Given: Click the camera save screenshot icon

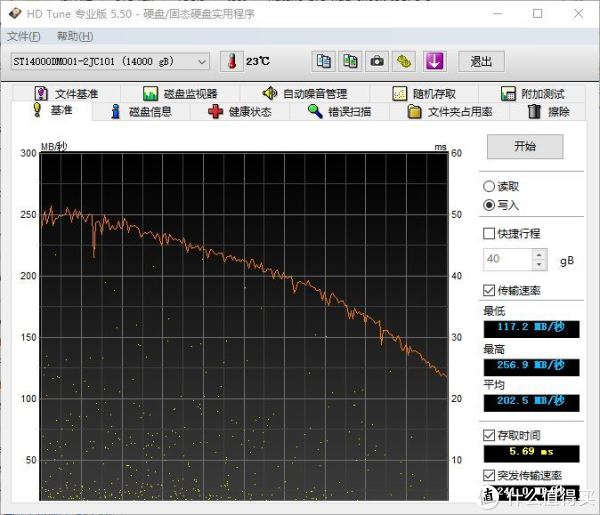Looking at the screenshot, I should pos(377,61).
